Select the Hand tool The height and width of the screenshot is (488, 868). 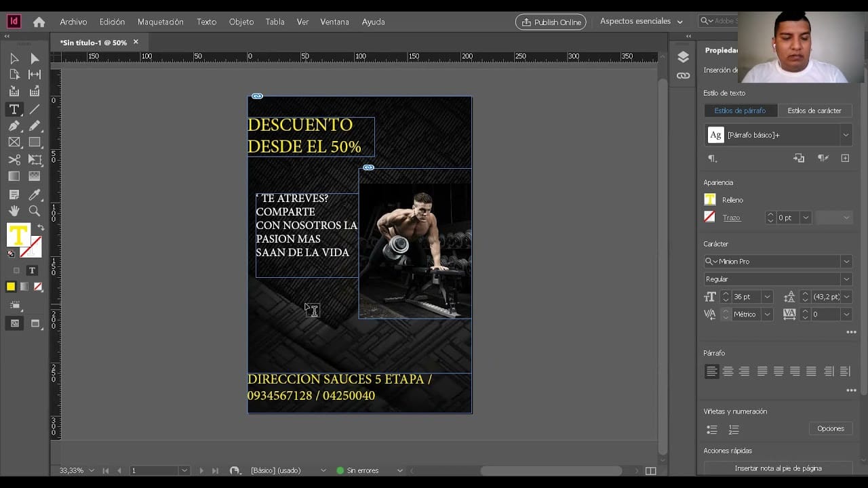[x=14, y=211]
